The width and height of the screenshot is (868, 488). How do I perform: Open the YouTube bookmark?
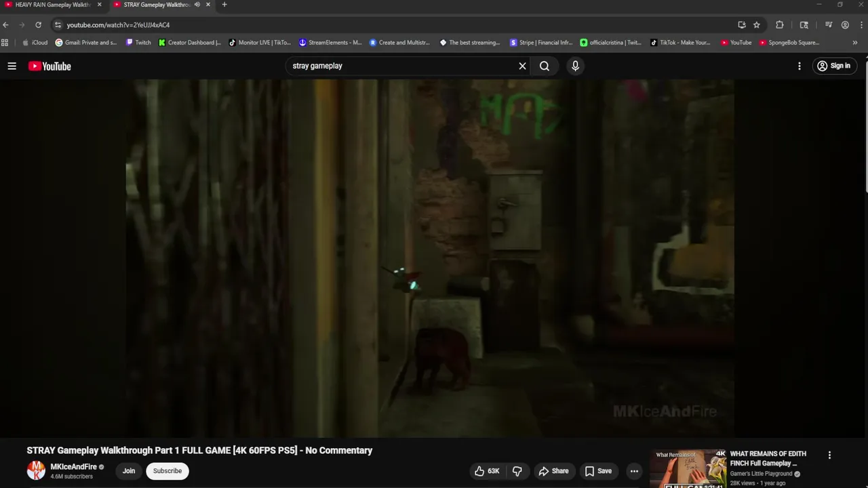point(736,43)
